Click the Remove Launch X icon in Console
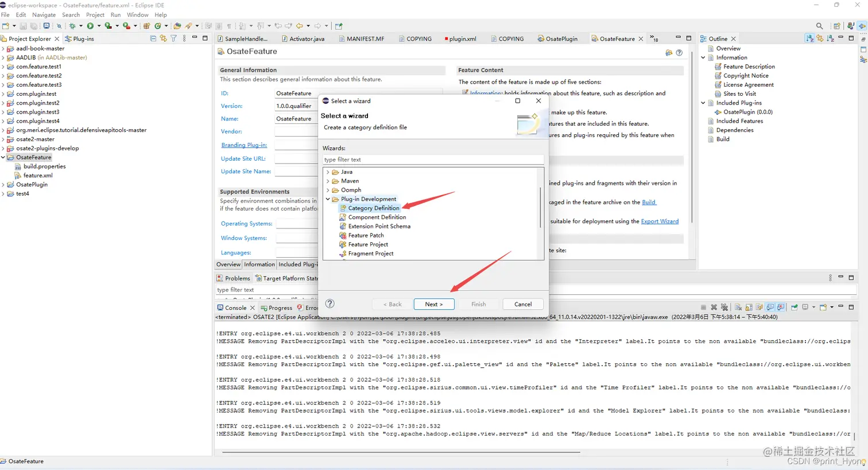The image size is (868, 470). point(714,307)
